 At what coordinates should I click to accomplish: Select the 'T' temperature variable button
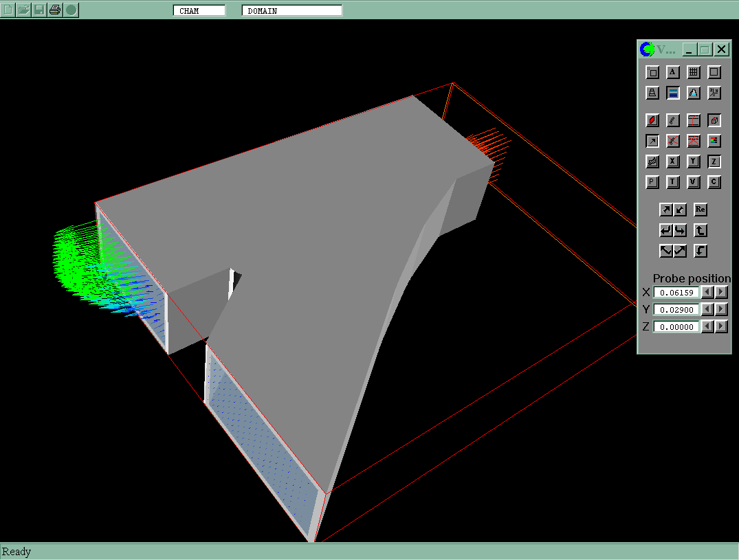coord(673,182)
